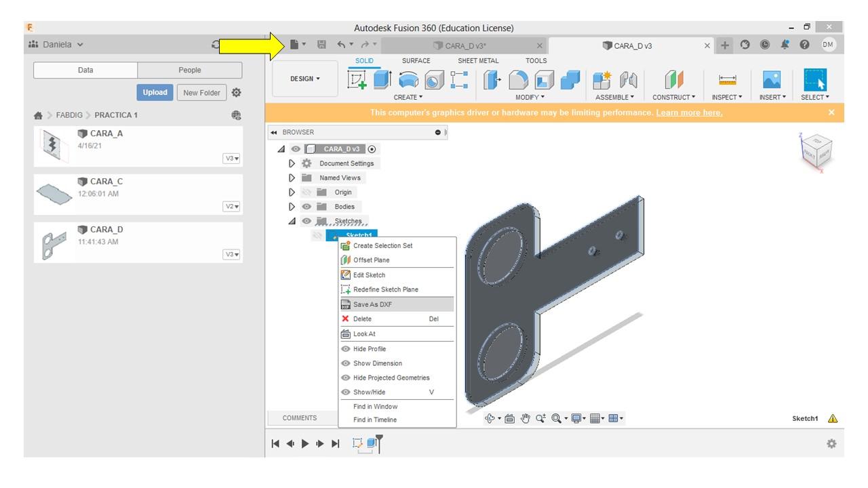Viewport: 868px width, 488px height.
Task: Switch to the SURFACE ribbon tab
Action: (x=416, y=61)
